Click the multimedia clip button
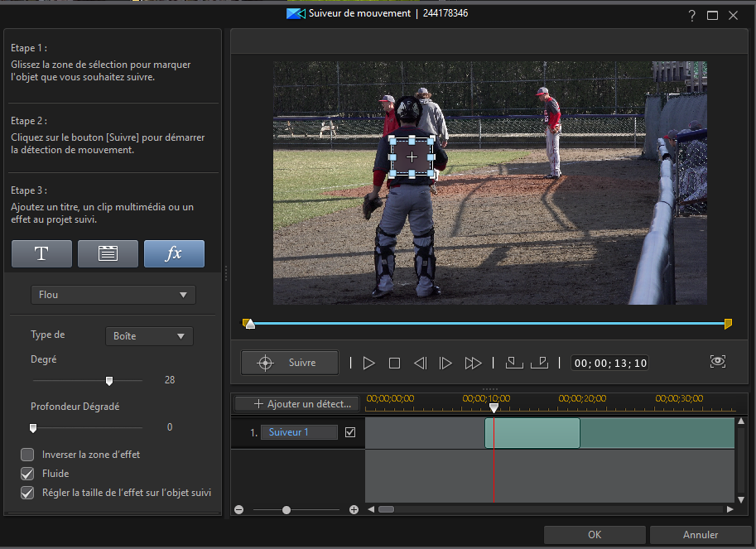The width and height of the screenshot is (756, 549). [x=108, y=254]
